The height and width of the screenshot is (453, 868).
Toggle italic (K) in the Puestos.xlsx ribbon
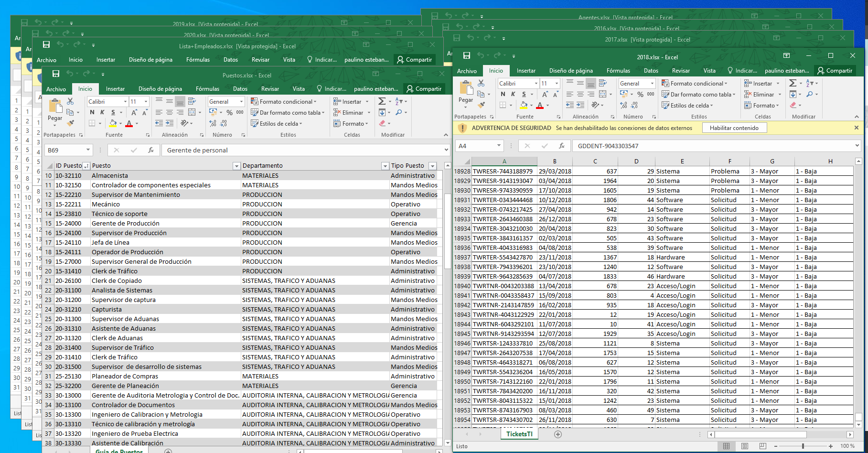[x=102, y=112]
